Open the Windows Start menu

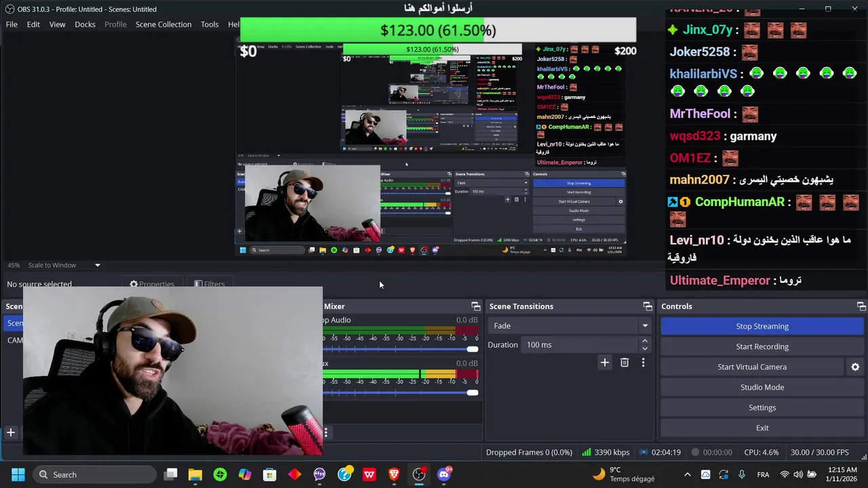pyautogui.click(x=18, y=474)
